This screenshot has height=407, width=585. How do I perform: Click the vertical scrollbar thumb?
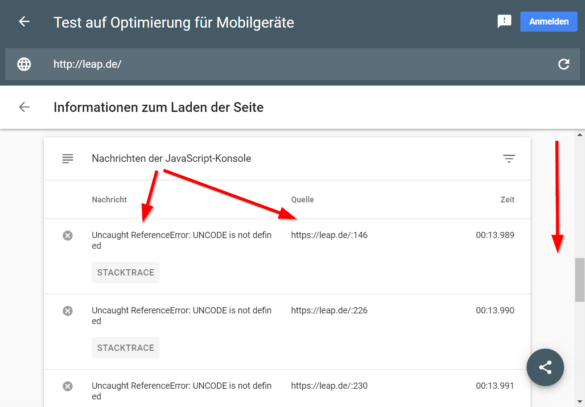pos(579,279)
